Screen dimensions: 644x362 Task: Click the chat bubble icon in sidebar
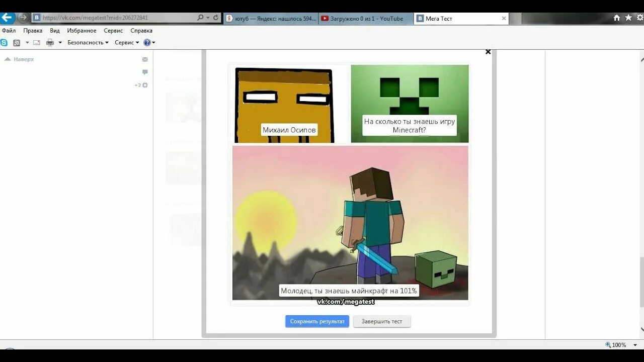pos(145,72)
